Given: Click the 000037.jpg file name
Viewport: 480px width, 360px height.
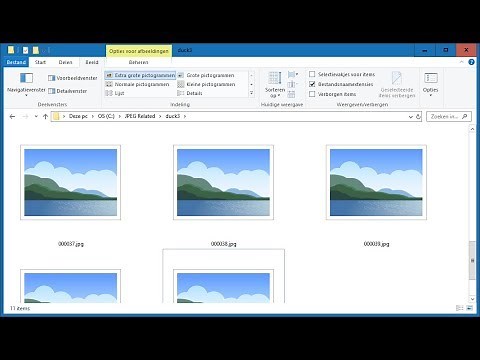Looking at the screenshot, I should (71, 244).
